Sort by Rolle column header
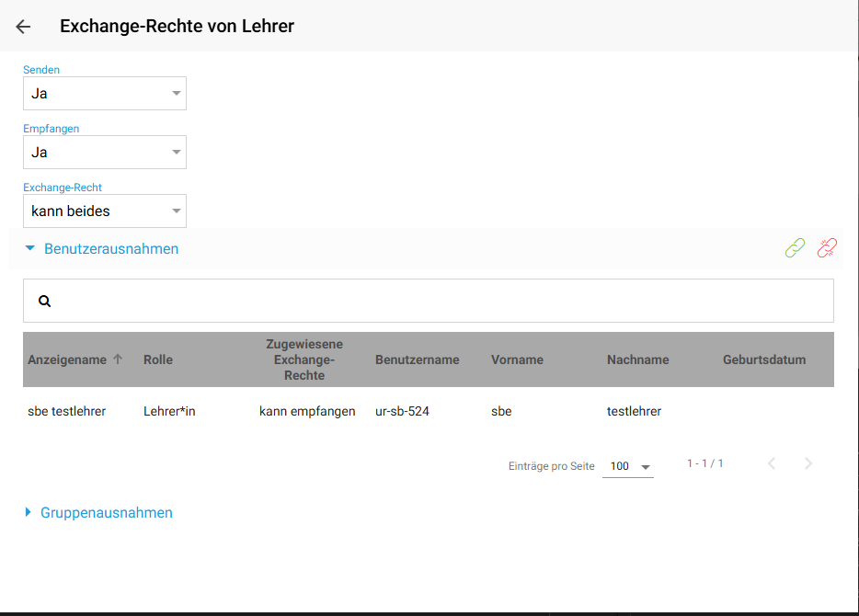Viewport: 859px width, 616px height. [158, 359]
